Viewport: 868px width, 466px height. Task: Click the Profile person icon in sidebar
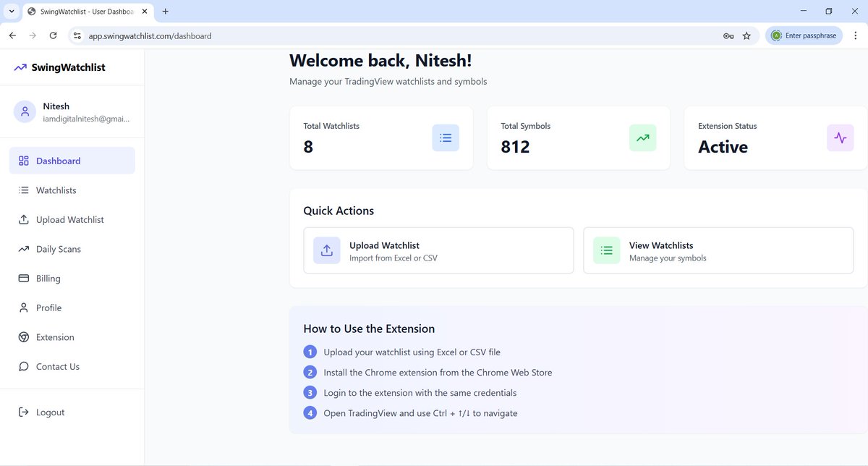24,308
